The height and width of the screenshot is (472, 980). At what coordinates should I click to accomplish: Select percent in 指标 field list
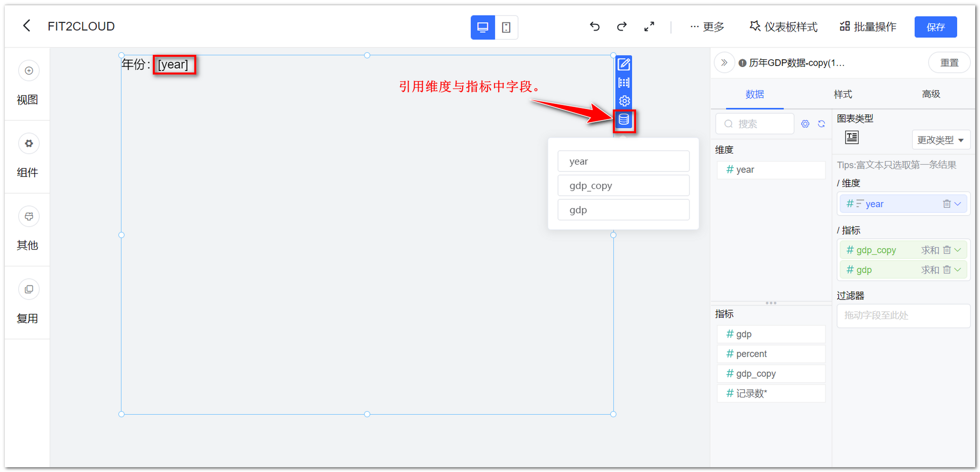(x=771, y=354)
